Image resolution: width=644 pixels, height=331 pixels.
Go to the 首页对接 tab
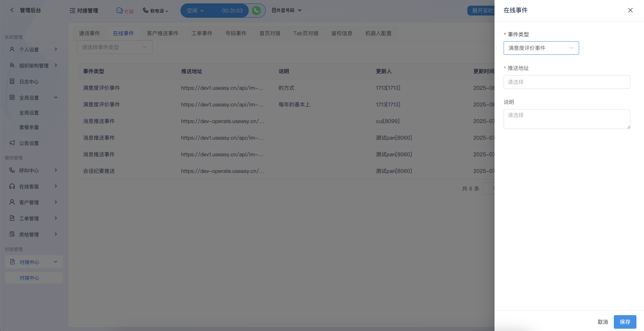(270, 33)
